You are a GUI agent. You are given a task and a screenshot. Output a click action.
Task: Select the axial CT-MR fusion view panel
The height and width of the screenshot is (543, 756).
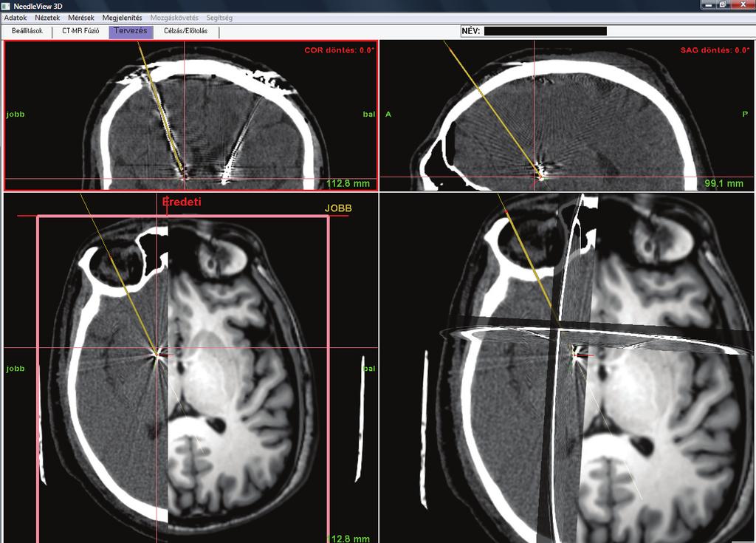191,368
